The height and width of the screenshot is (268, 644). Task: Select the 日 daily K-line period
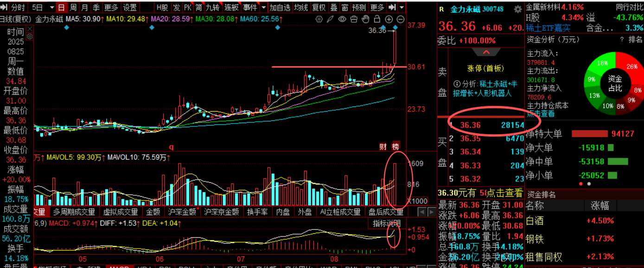pos(61,7)
